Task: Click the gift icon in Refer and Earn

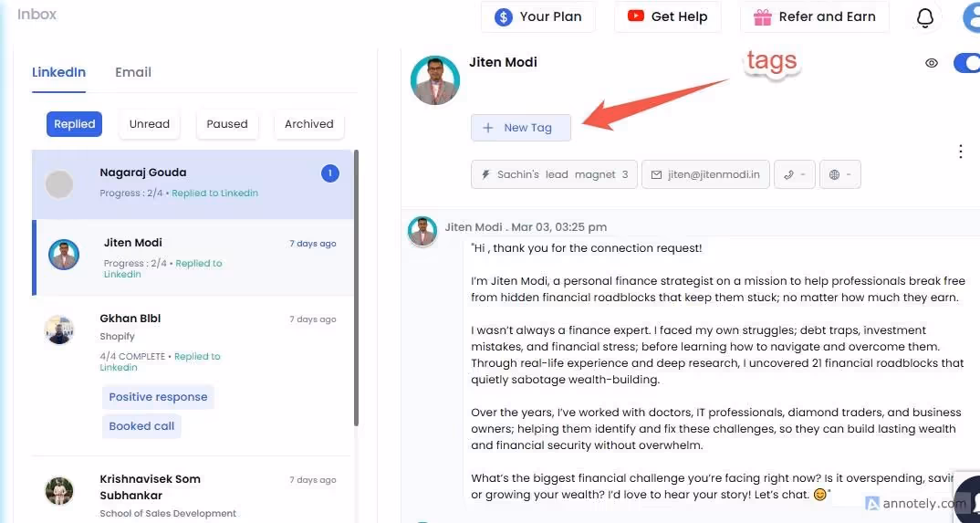Action: coord(763,17)
